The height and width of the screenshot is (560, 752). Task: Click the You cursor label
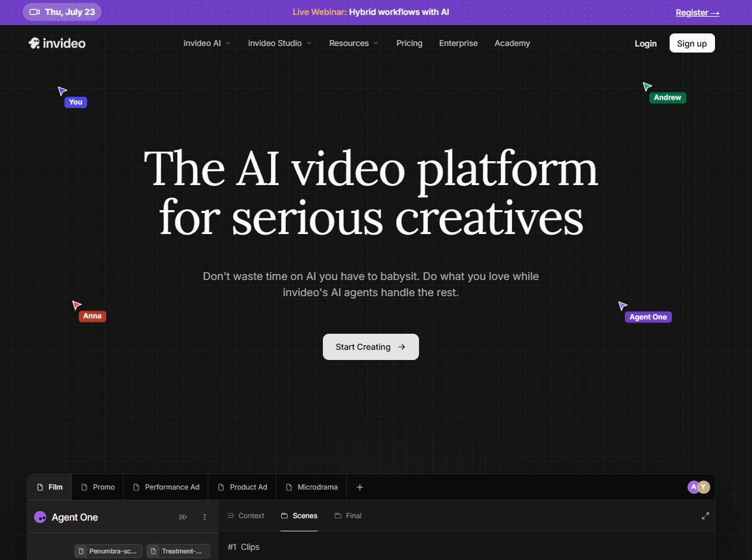(x=76, y=102)
